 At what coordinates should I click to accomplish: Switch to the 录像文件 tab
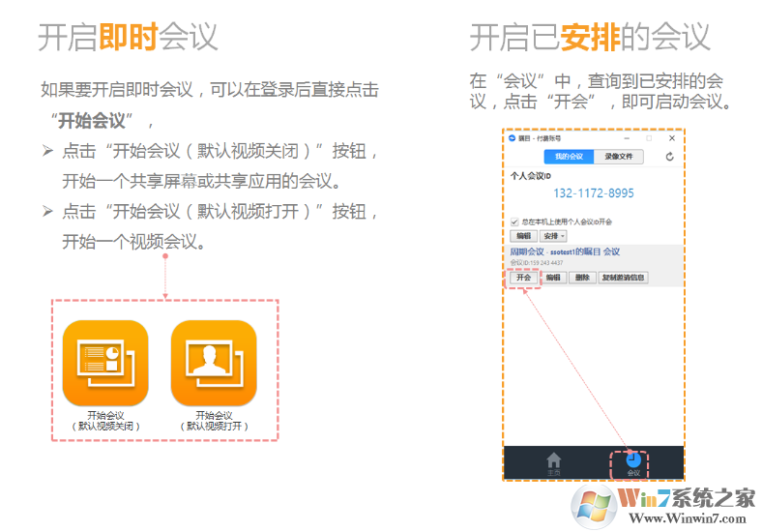pyautogui.click(x=619, y=157)
